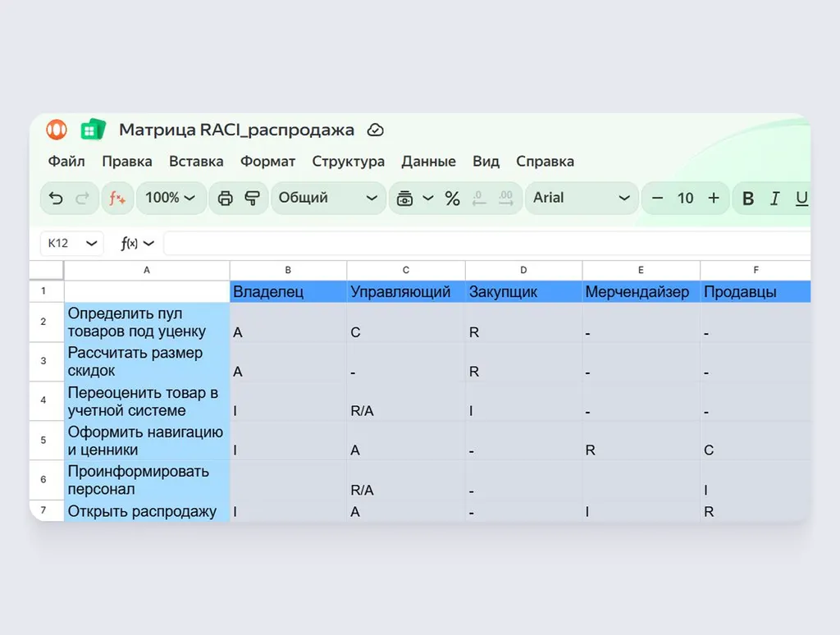Open the Данные menu
840x635 pixels.
428,162
